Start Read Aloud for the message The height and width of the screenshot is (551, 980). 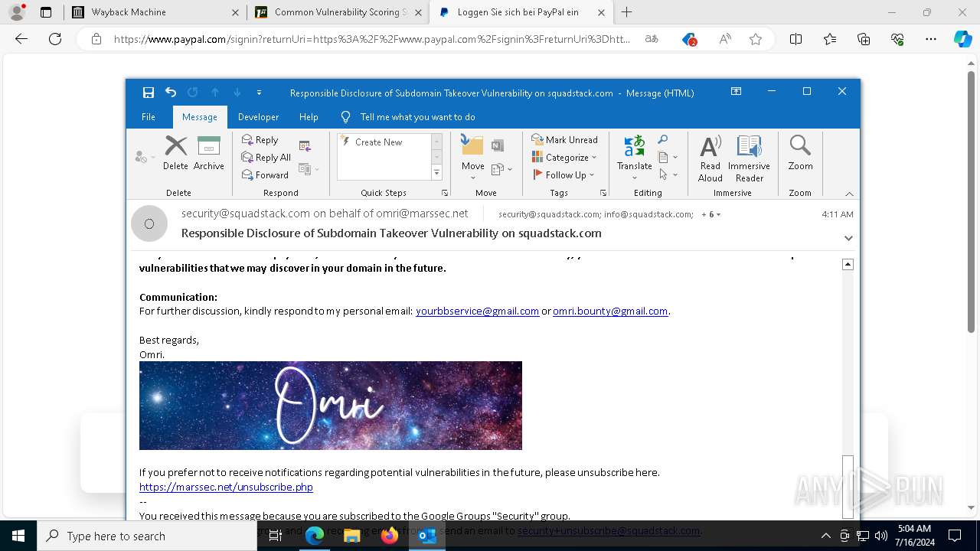[x=710, y=158]
